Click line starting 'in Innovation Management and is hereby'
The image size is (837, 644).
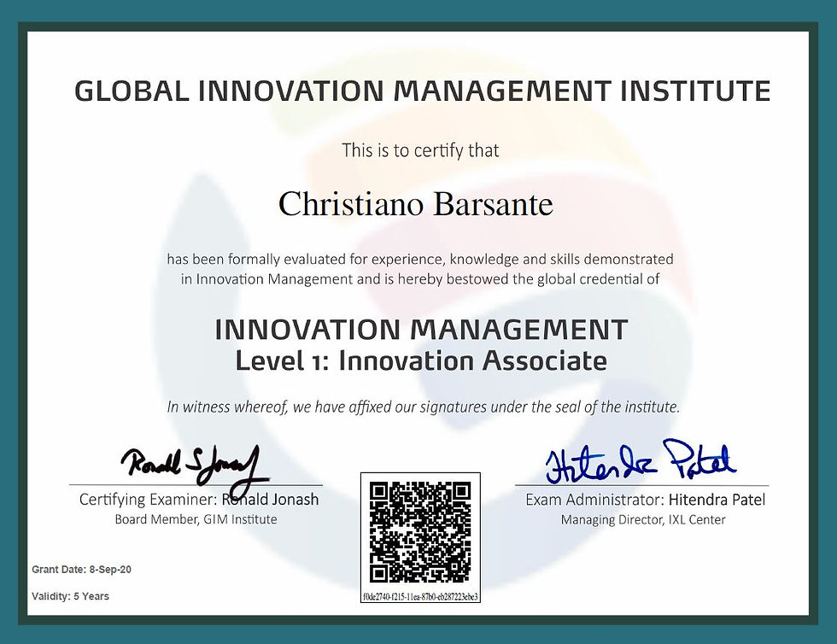[x=420, y=279]
